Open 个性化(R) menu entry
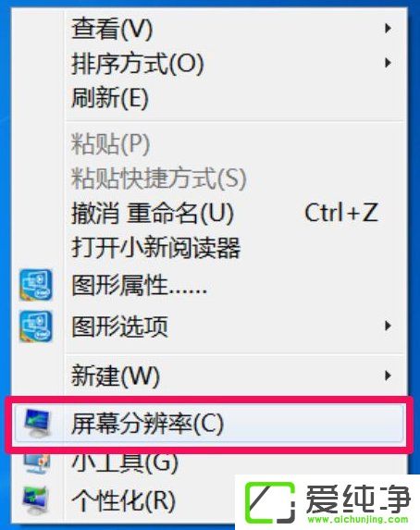 124,501
